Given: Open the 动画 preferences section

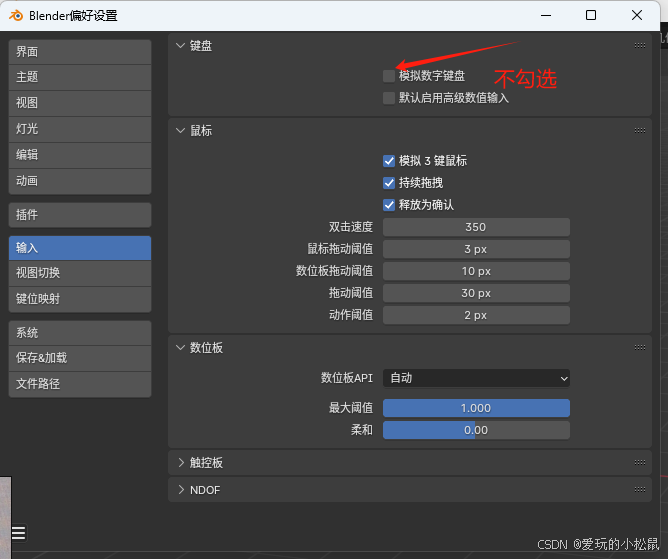Looking at the screenshot, I should click(x=80, y=181).
